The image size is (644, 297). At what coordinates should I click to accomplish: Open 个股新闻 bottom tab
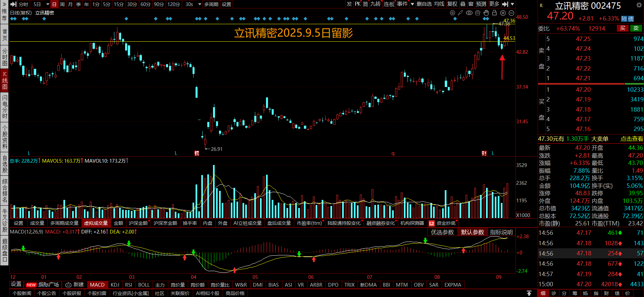(22, 293)
